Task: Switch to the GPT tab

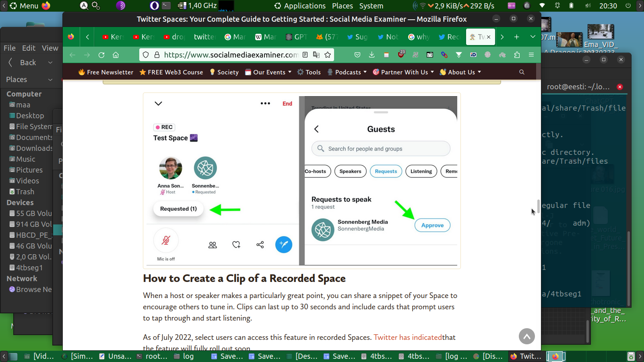Action: [297, 37]
